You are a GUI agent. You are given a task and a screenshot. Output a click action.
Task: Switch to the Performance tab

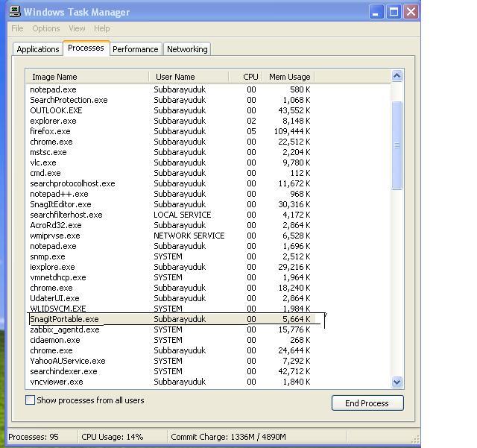click(x=135, y=49)
